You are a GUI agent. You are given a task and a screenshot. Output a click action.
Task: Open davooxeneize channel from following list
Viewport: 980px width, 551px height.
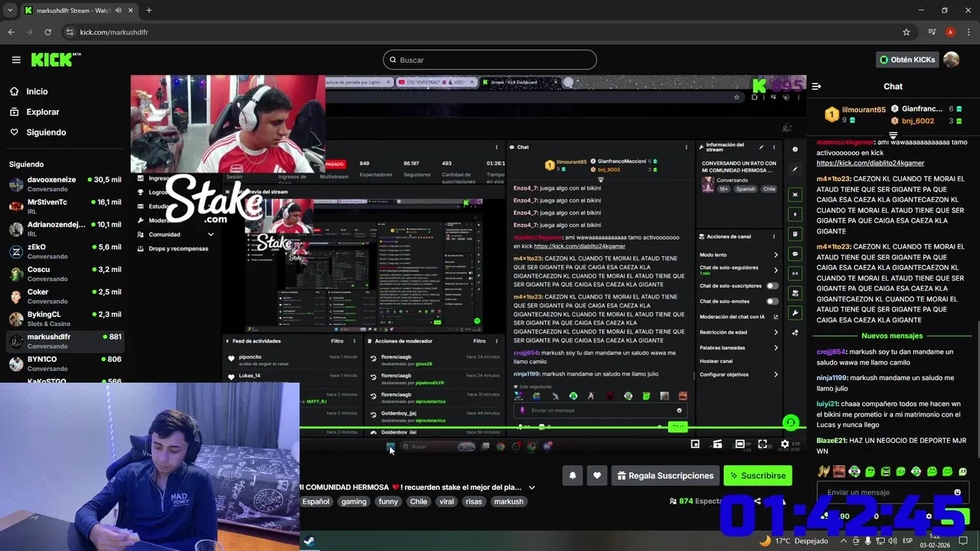(64, 184)
